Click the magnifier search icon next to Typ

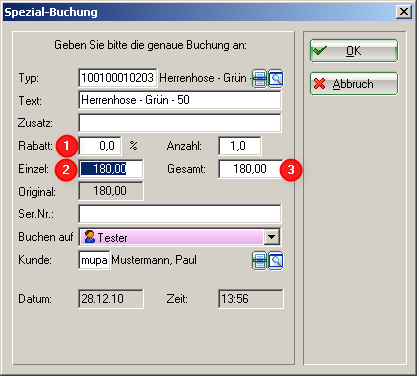[276, 79]
